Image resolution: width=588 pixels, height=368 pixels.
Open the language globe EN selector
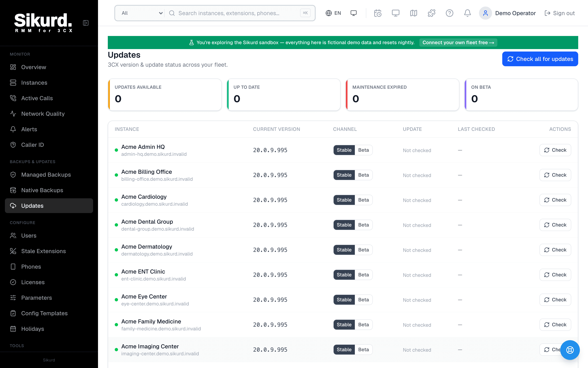[x=333, y=13]
